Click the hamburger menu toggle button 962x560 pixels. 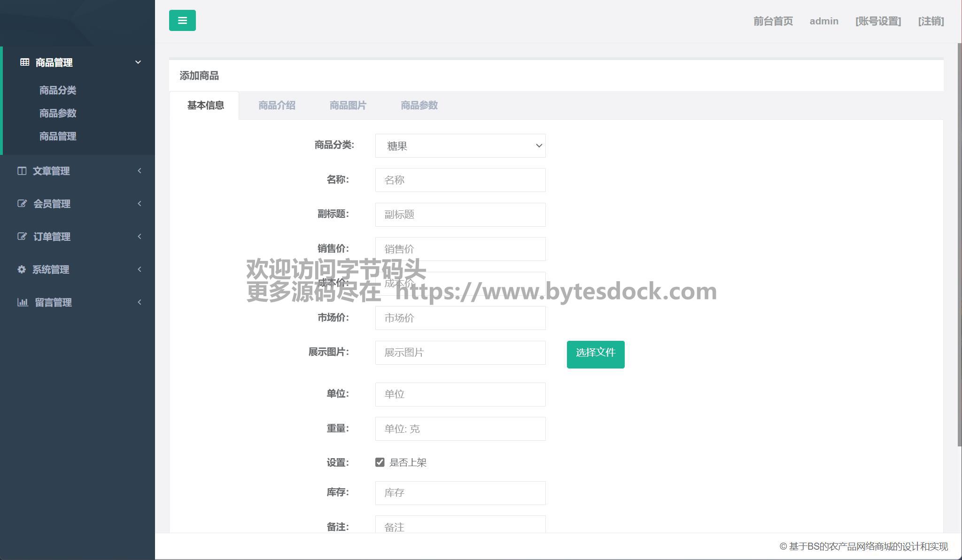[182, 21]
